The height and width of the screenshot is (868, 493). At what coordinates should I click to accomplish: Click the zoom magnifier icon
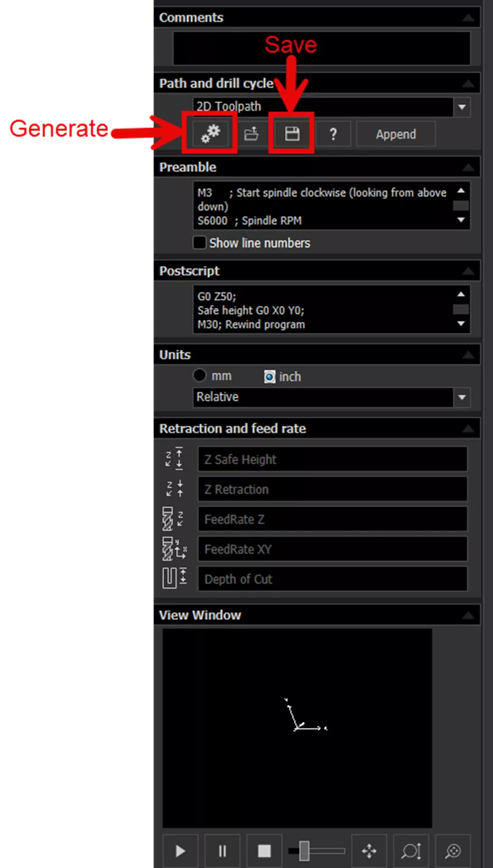pos(411,851)
